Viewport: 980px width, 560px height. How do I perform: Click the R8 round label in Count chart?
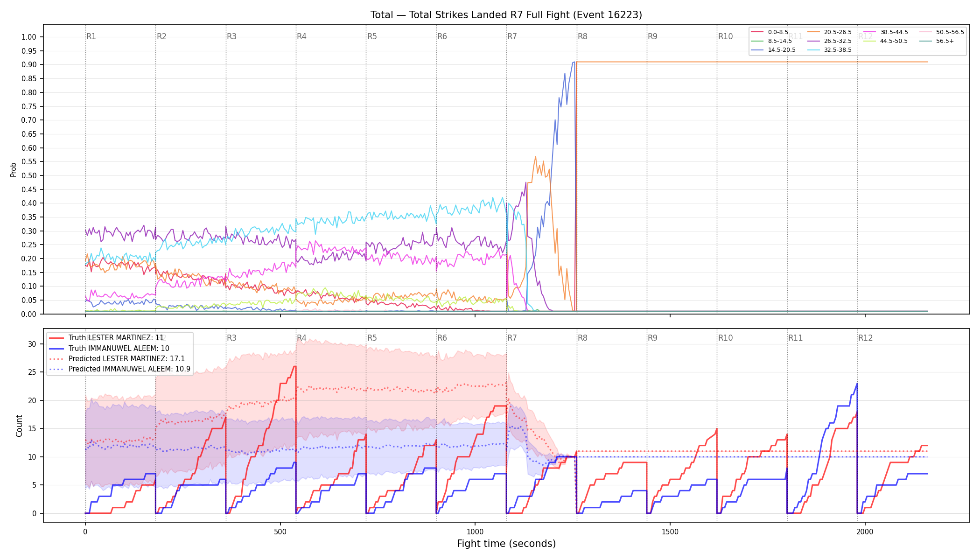tap(582, 338)
